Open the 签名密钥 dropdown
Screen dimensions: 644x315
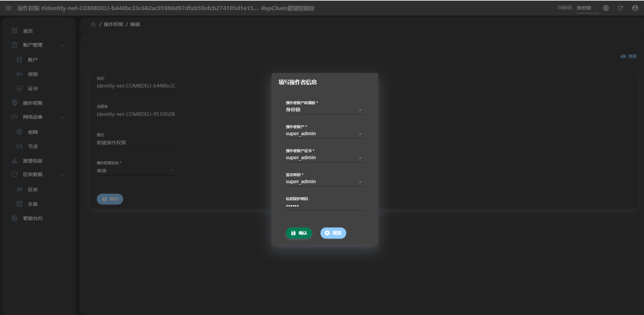[x=325, y=182]
